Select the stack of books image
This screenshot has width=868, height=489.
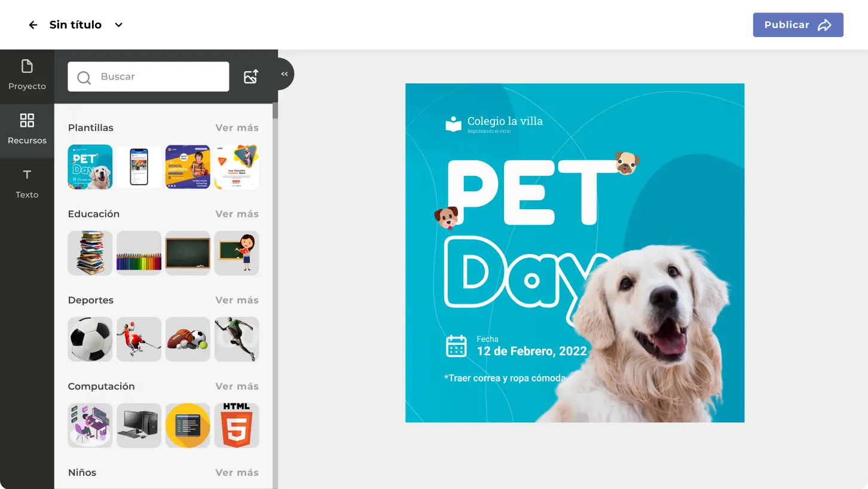[x=90, y=253]
